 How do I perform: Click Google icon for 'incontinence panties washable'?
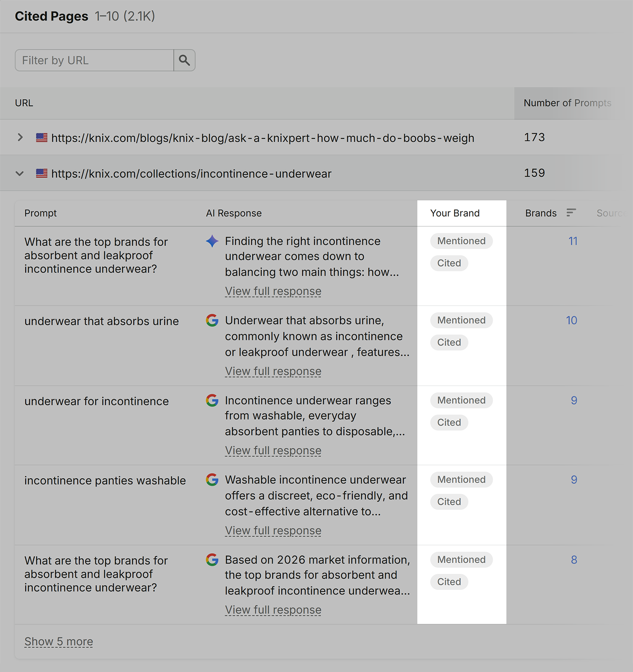(x=212, y=480)
